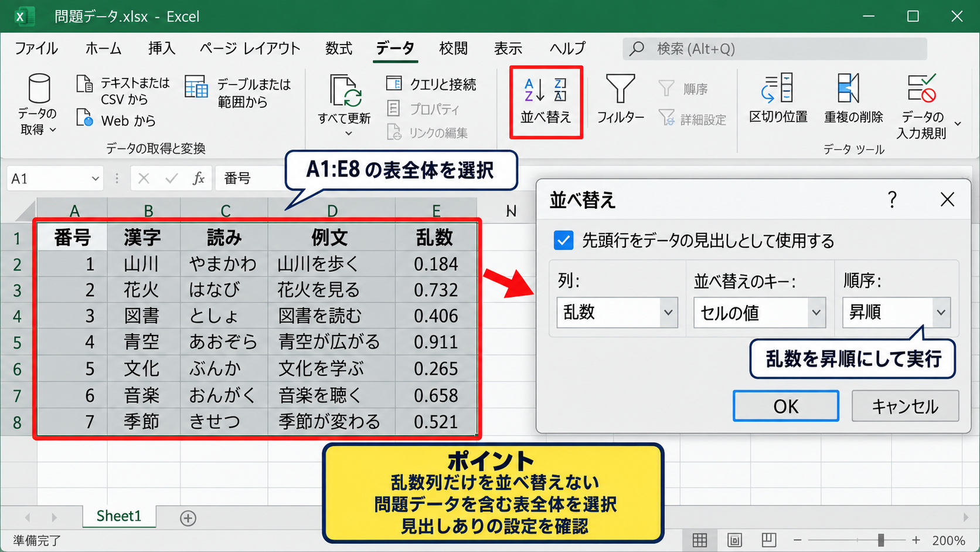Image resolution: width=980 pixels, height=552 pixels.
Task: Click the formula bar cancel X icon
Action: tap(144, 178)
